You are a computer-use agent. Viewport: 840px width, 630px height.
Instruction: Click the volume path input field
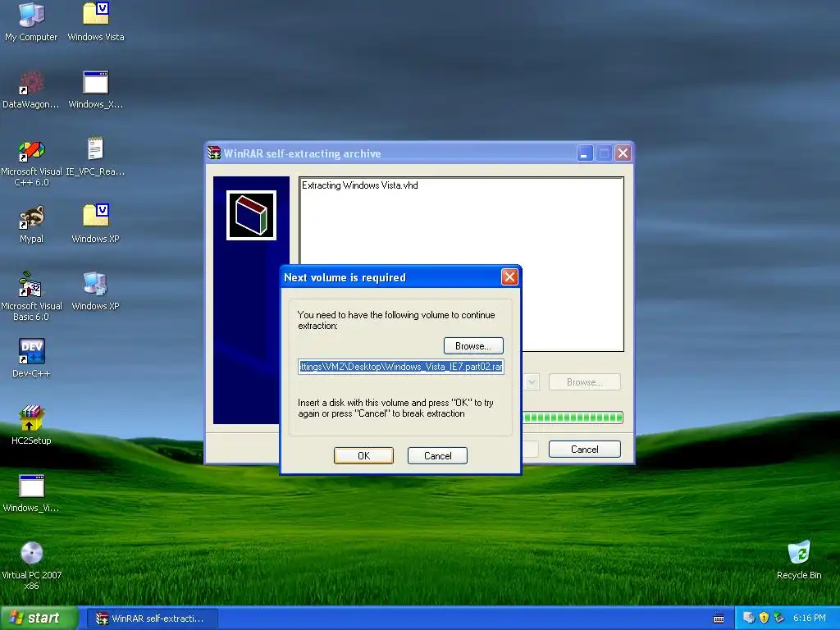point(400,367)
